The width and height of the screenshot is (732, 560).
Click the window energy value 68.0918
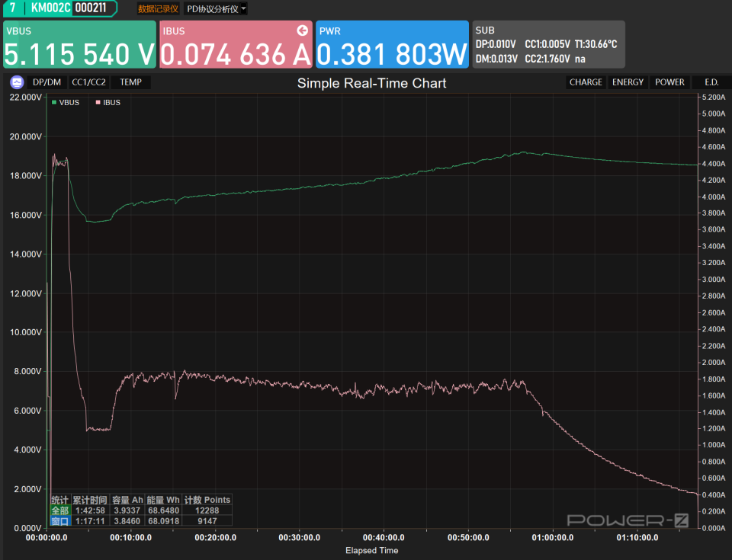pos(163,521)
